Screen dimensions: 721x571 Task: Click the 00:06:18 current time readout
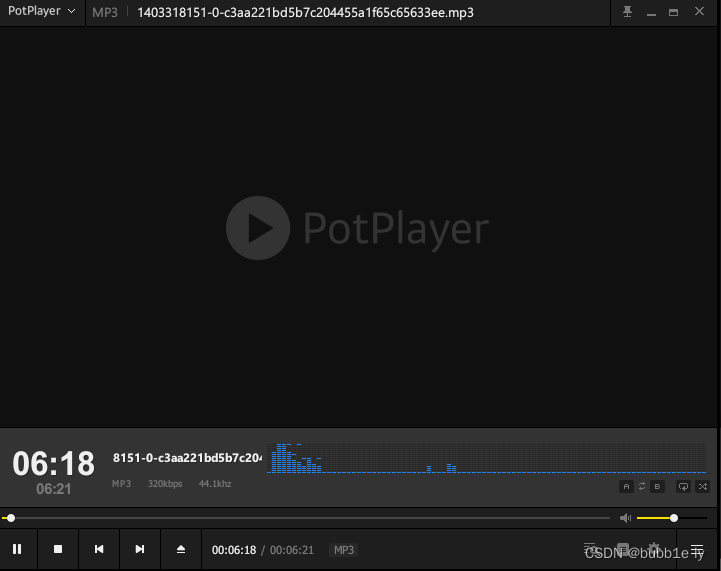point(234,550)
